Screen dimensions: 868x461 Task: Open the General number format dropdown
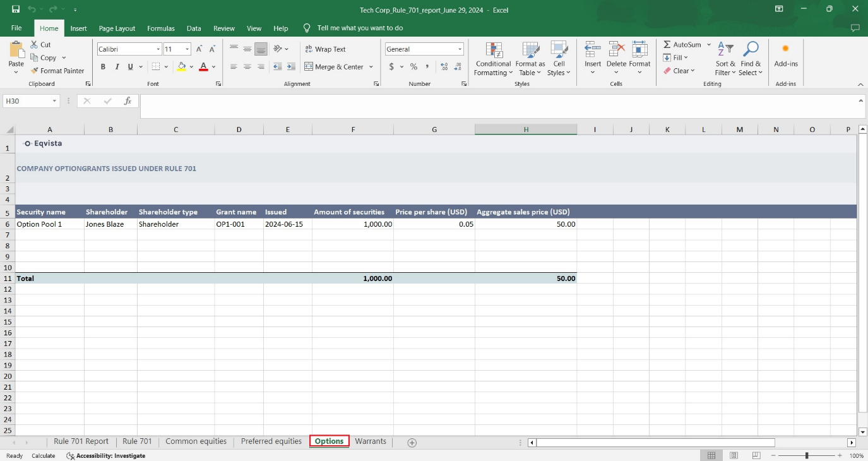460,49
